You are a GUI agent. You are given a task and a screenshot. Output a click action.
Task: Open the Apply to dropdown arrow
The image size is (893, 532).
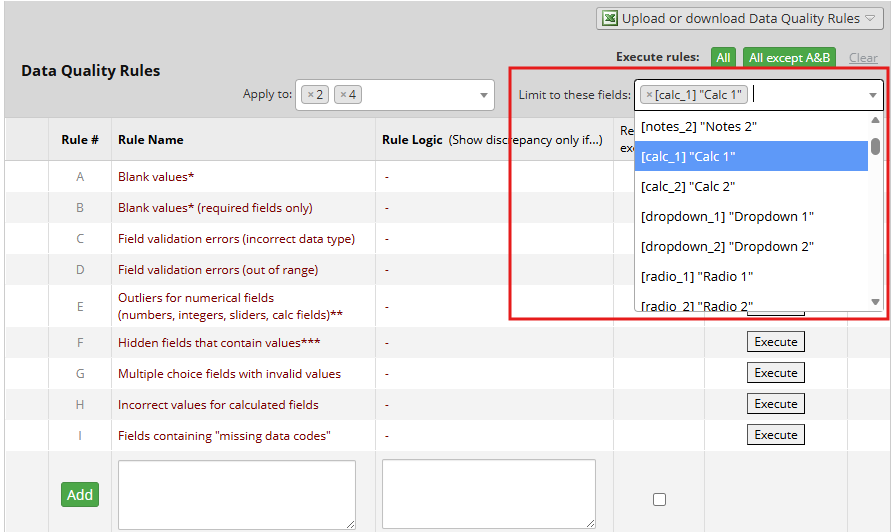coord(484,95)
